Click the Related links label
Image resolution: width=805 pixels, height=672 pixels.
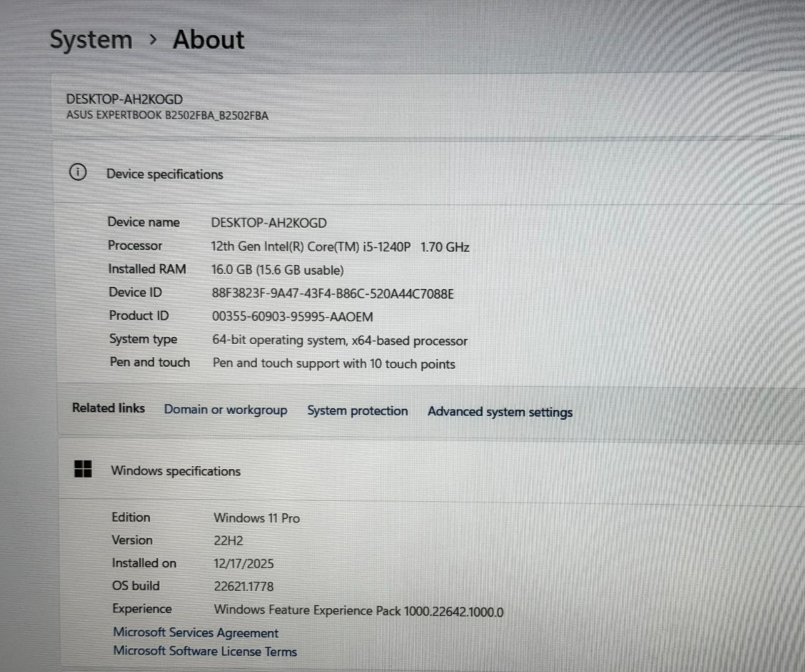108,408
